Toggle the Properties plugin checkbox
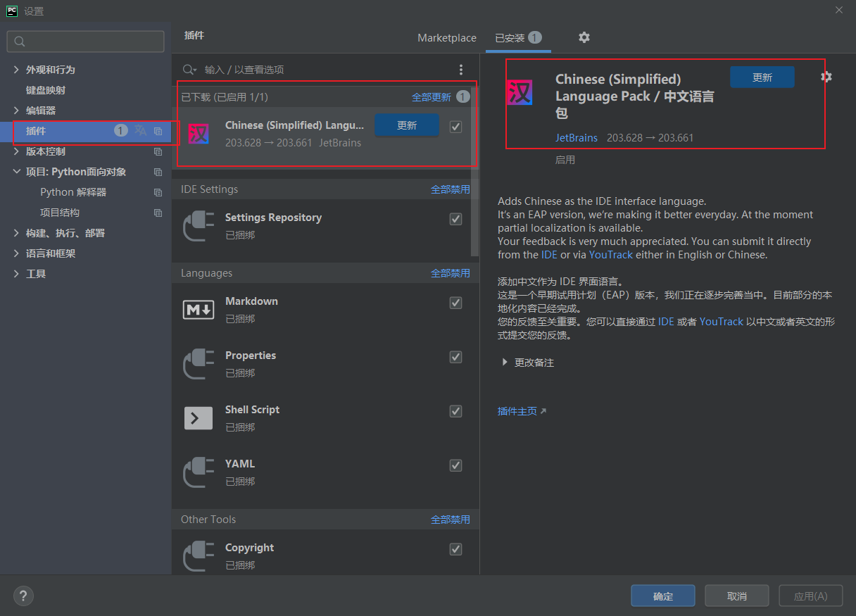856x616 pixels. click(455, 357)
